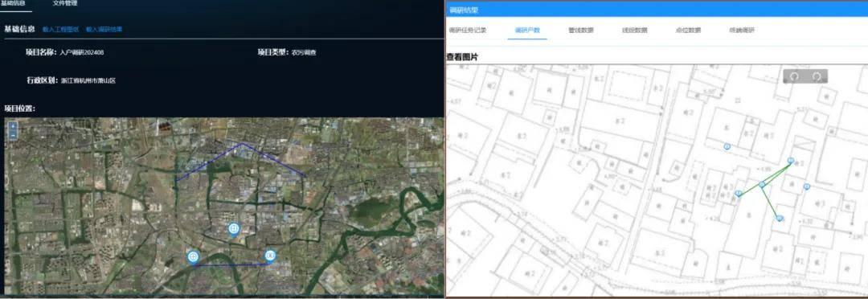
Task: Switch to the 管线数据 tab
Action: (x=581, y=31)
